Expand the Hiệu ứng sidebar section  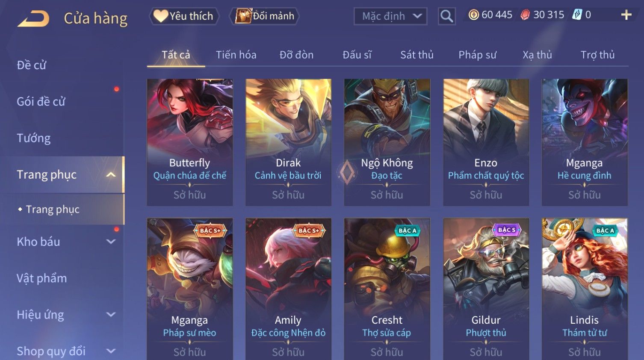tap(111, 315)
